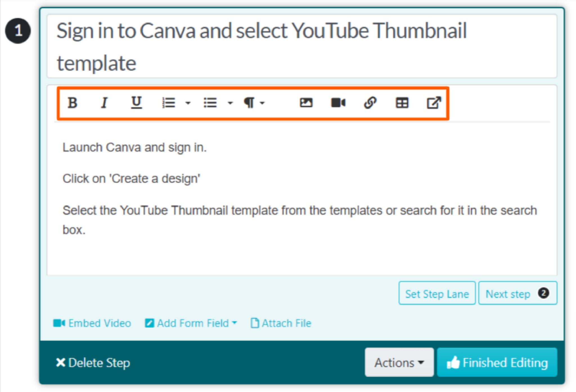
Task: Go to Next step 2
Action: (517, 294)
